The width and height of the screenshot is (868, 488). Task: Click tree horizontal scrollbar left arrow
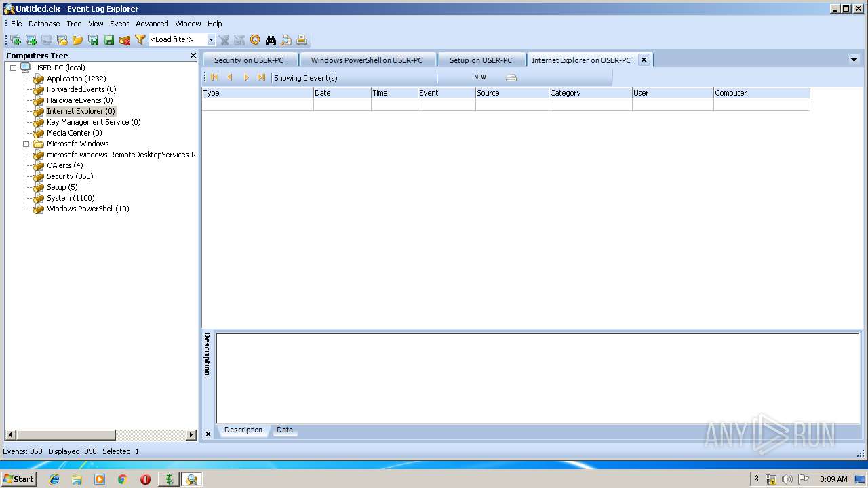click(10, 434)
